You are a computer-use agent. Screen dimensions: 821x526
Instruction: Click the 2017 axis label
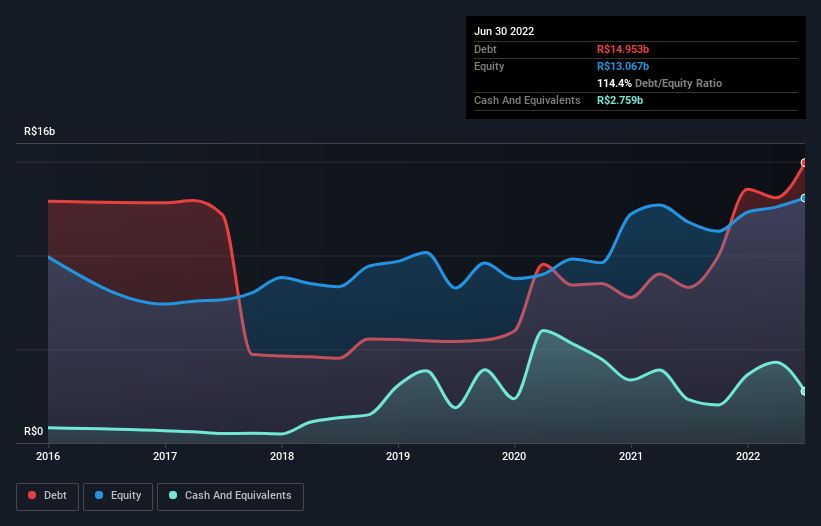click(165, 456)
